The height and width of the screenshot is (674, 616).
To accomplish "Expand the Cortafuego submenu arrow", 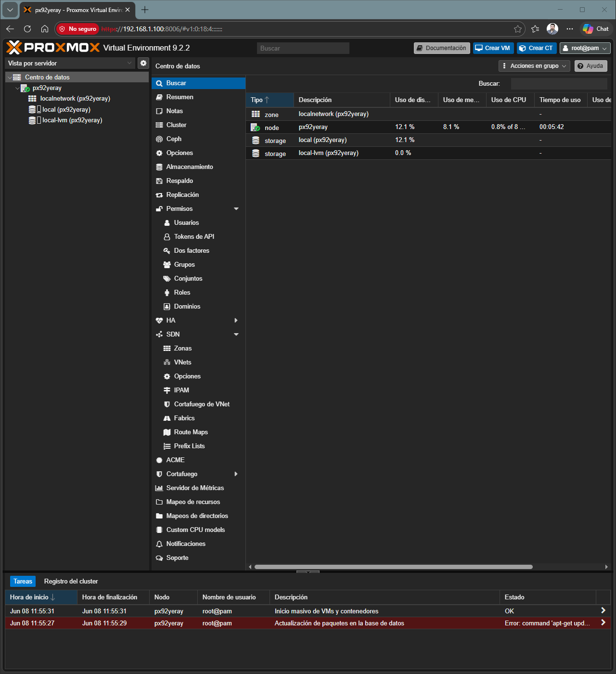I will coord(236,474).
